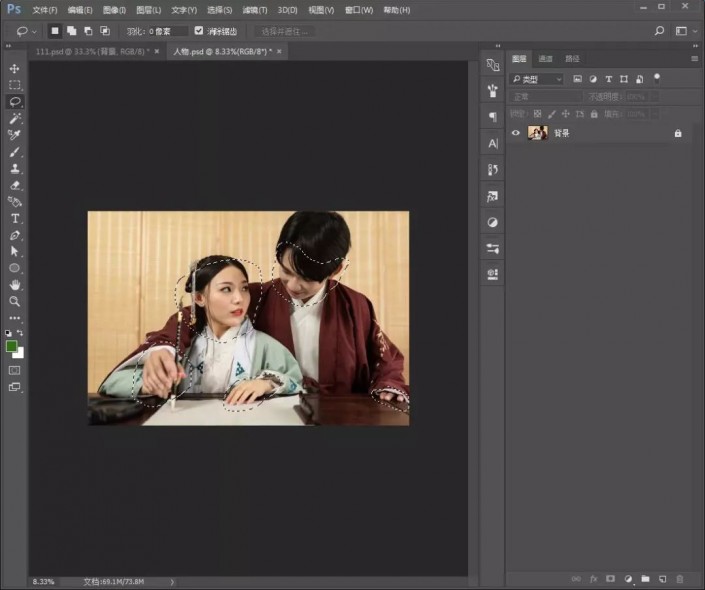Open the blend mode dropdown
The width and height of the screenshot is (705, 590).
coord(545,97)
